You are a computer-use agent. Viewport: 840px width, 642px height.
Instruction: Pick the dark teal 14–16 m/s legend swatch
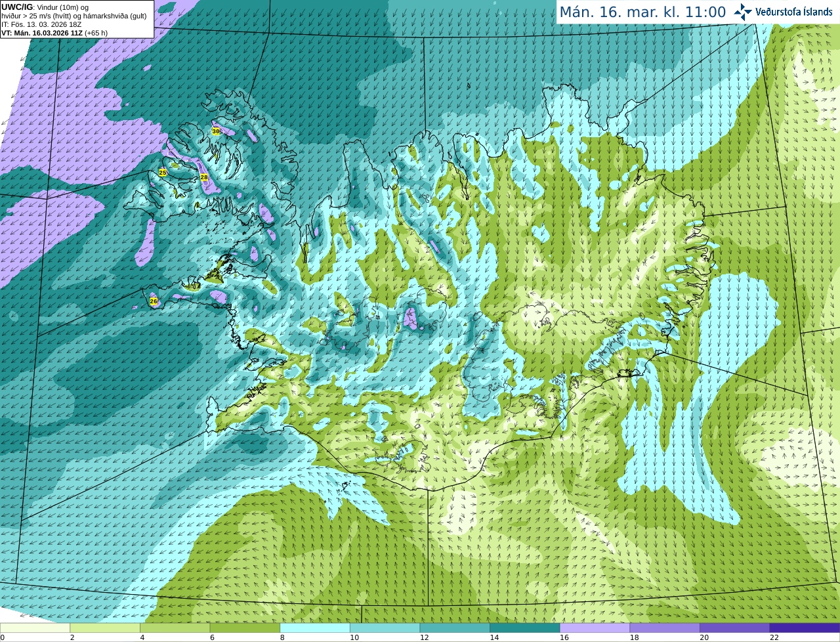click(x=525, y=628)
